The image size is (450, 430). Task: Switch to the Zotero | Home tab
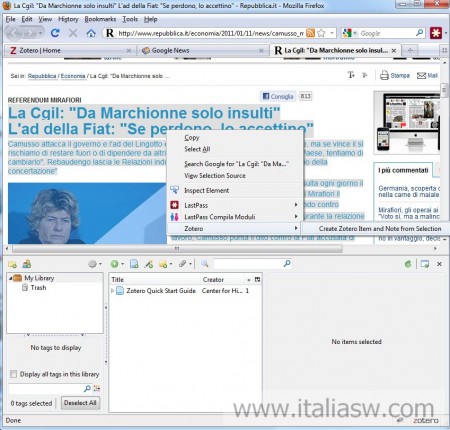coord(69,51)
